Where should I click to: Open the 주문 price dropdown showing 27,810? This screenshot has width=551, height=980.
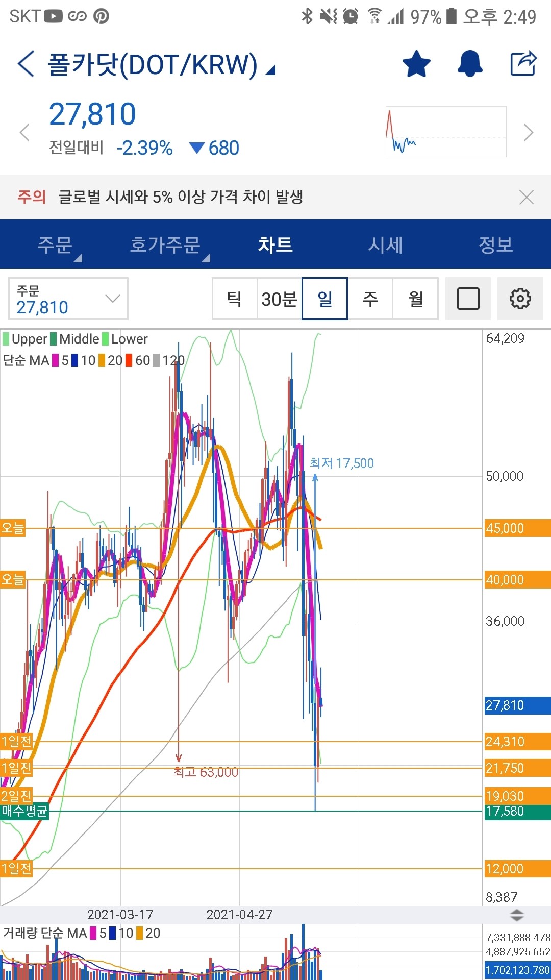[68, 299]
